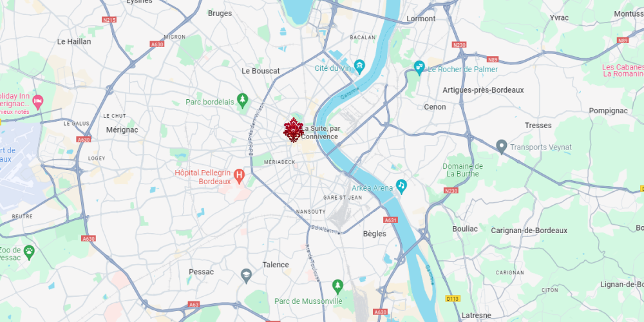The height and width of the screenshot is (322, 644).
Task: Click the Mérignac city label
Action: pos(122,130)
